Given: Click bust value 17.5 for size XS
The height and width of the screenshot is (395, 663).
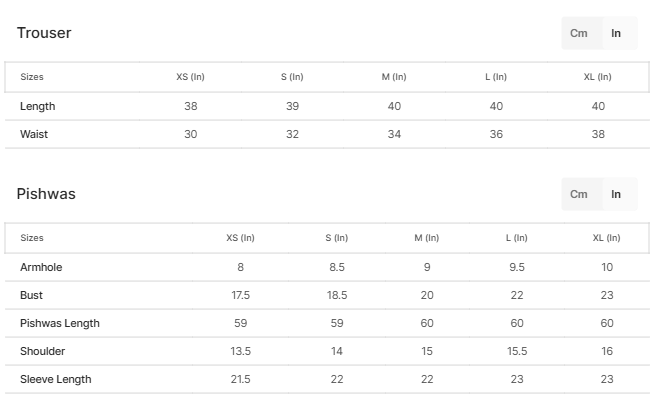Looking at the screenshot, I should (x=240, y=295).
